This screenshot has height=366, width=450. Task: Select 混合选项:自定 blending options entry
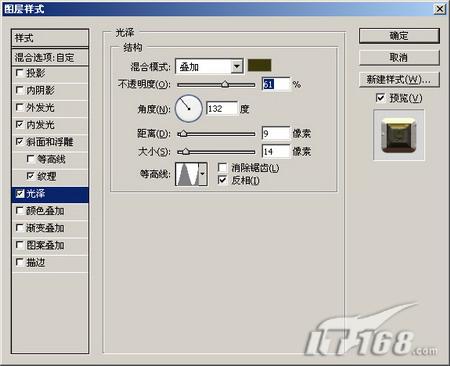50,57
